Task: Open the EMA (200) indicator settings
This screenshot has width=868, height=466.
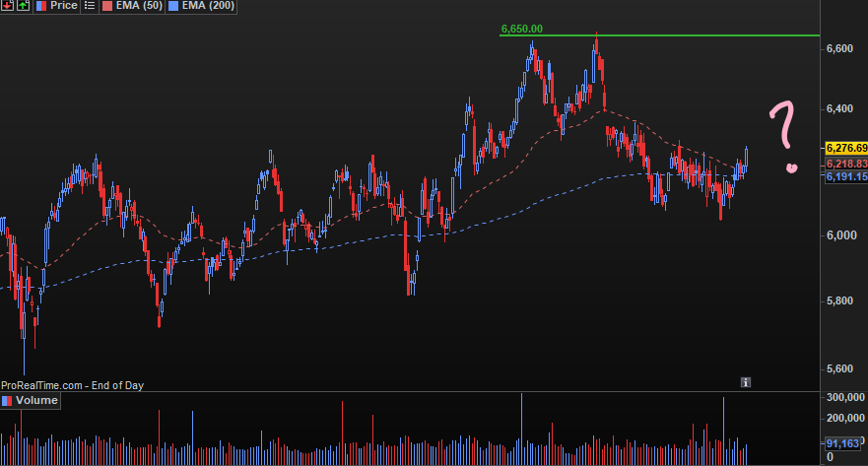Action: point(208,6)
